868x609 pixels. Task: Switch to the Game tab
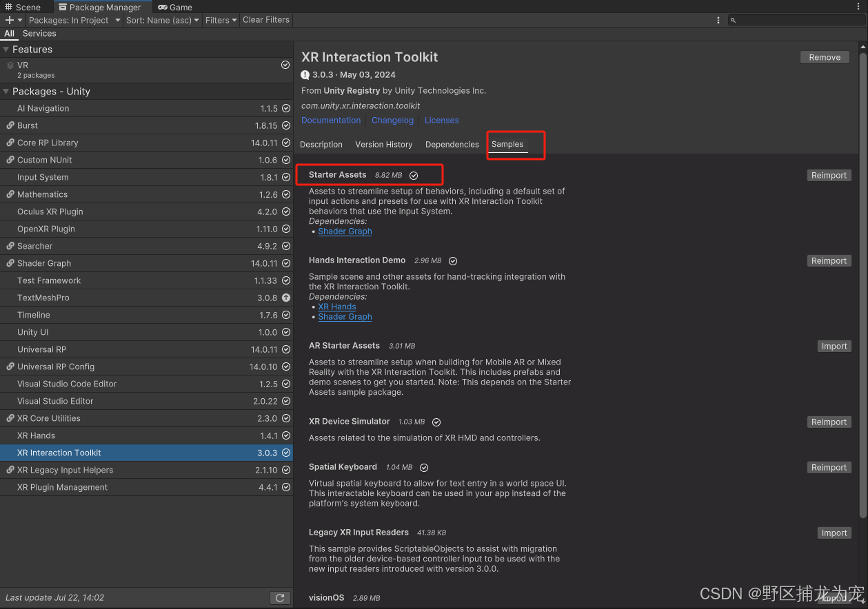(x=175, y=7)
